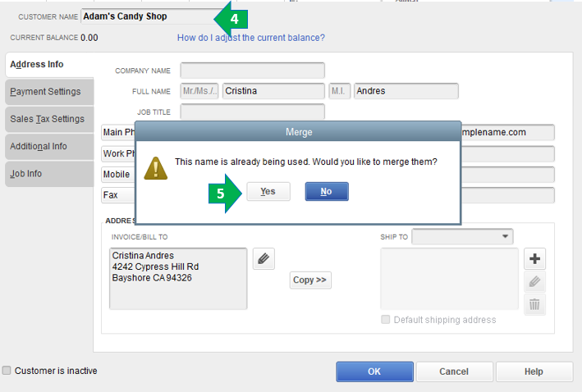The width and height of the screenshot is (582, 392).
Task: Open the Sales Tax Settings tab
Action: click(x=49, y=119)
